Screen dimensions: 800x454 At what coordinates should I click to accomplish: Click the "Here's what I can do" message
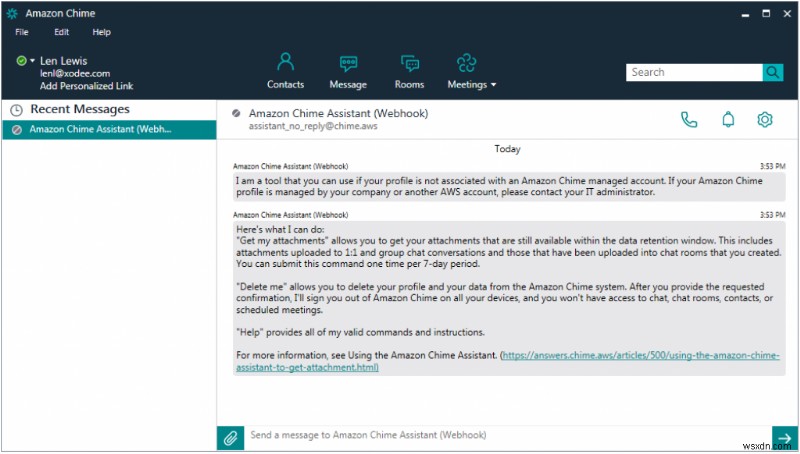pos(509,298)
